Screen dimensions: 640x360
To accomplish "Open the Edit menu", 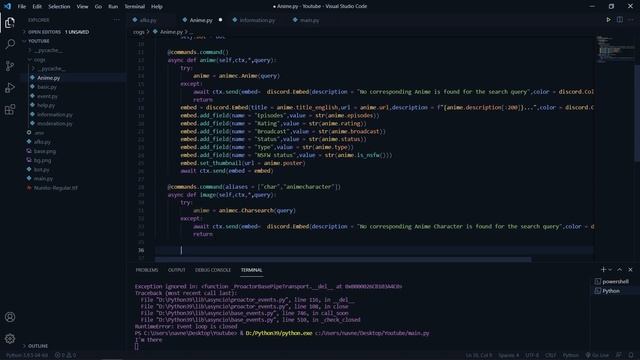I will pyautogui.click(x=37, y=7).
